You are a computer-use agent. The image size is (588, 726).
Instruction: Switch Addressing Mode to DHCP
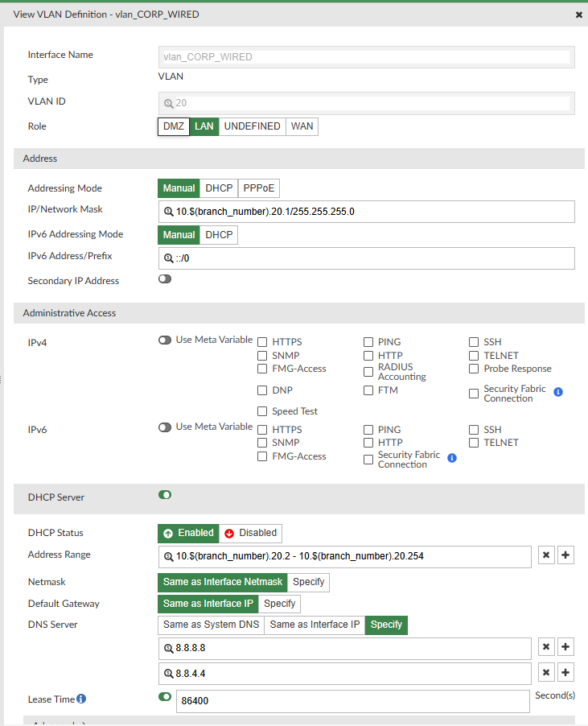pos(219,188)
